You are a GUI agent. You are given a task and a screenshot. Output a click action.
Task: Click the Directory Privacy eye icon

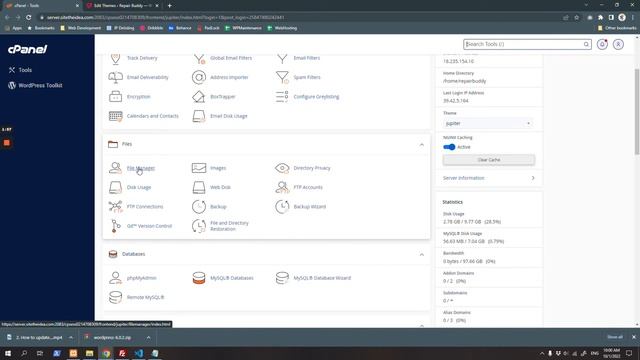pyautogui.click(x=282, y=168)
